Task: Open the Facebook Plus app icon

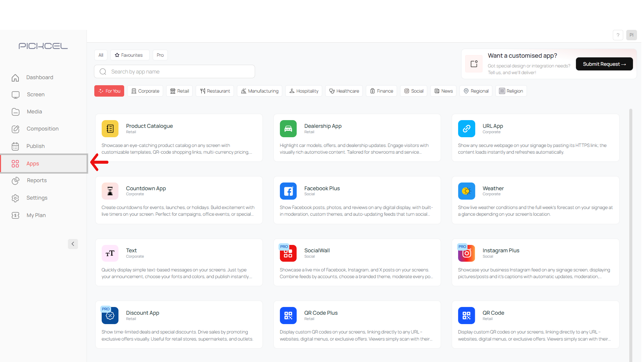Action: 288,191
